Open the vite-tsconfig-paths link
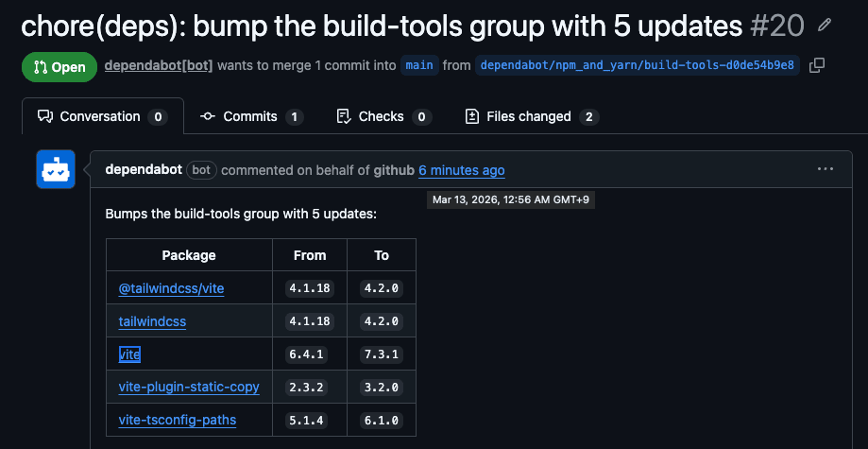The image size is (868, 449). point(178,420)
